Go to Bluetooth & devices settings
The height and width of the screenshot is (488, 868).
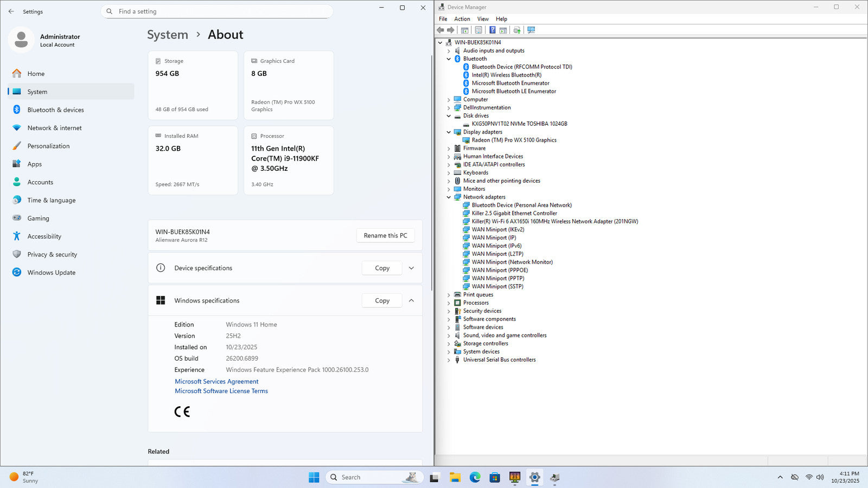55,110
